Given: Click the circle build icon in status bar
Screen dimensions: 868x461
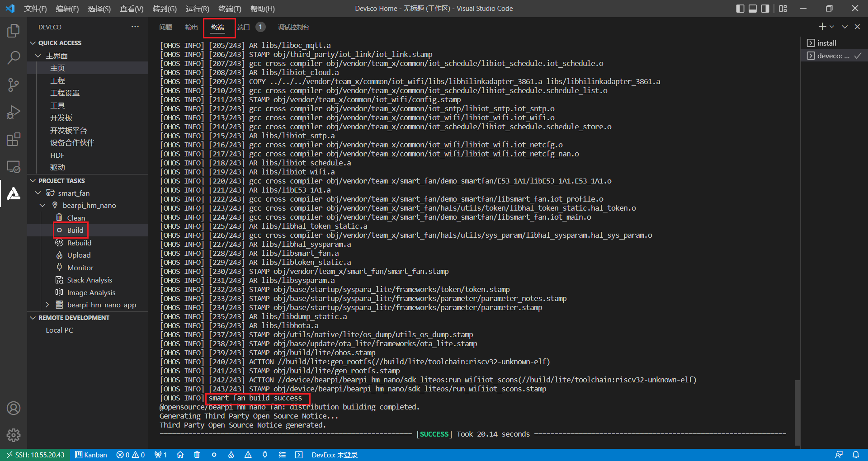Looking at the screenshot, I should click(x=214, y=455).
